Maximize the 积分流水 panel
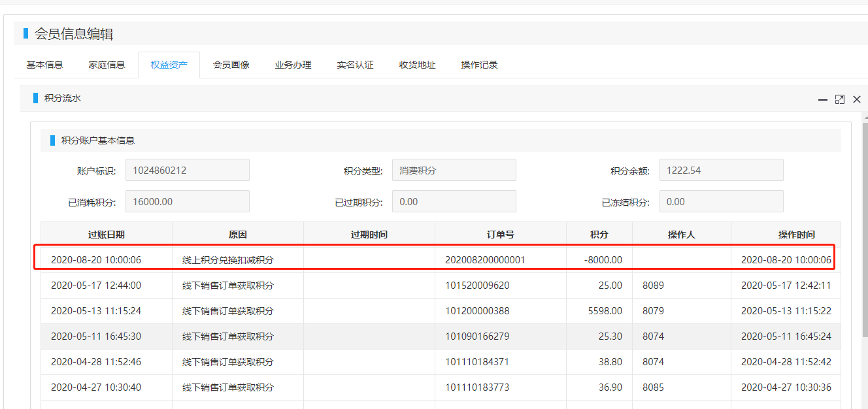 (840, 99)
